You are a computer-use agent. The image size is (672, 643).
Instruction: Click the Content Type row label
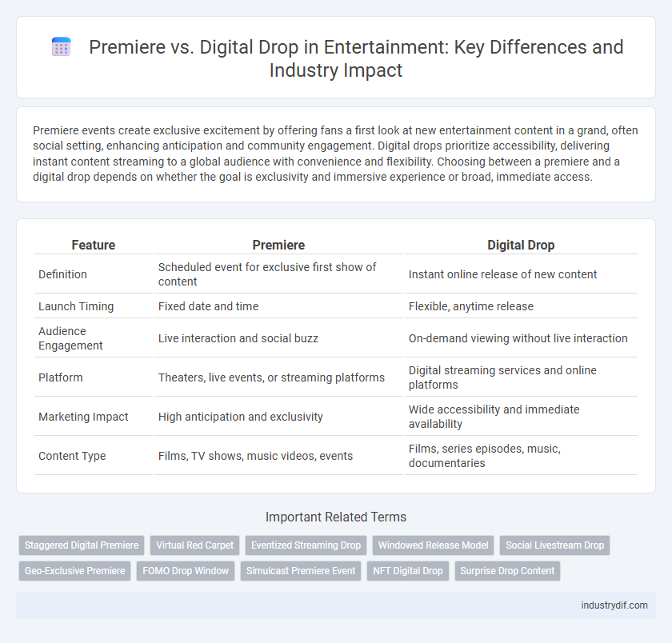click(72, 456)
